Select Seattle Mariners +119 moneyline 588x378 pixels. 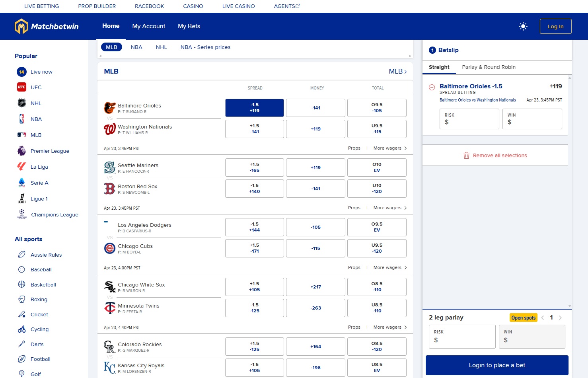tap(315, 168)
